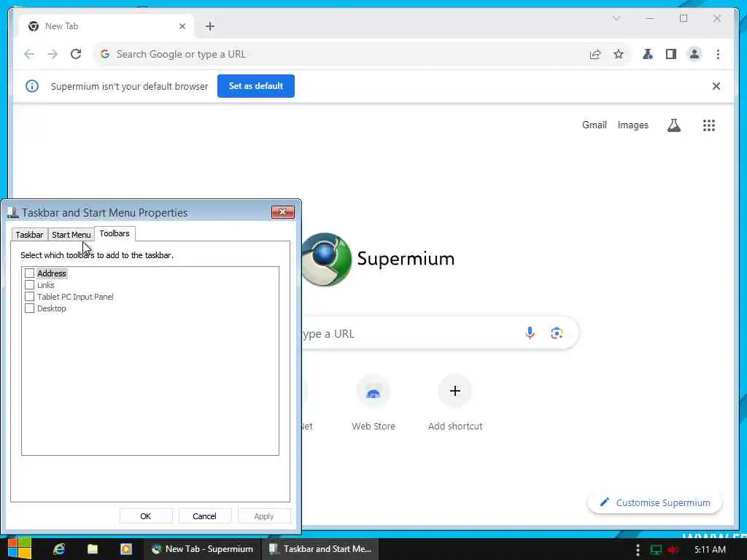Open the experiments flask icon in toolbar
747x560 pixels.
pyautogui.click(x=648, y=54)
